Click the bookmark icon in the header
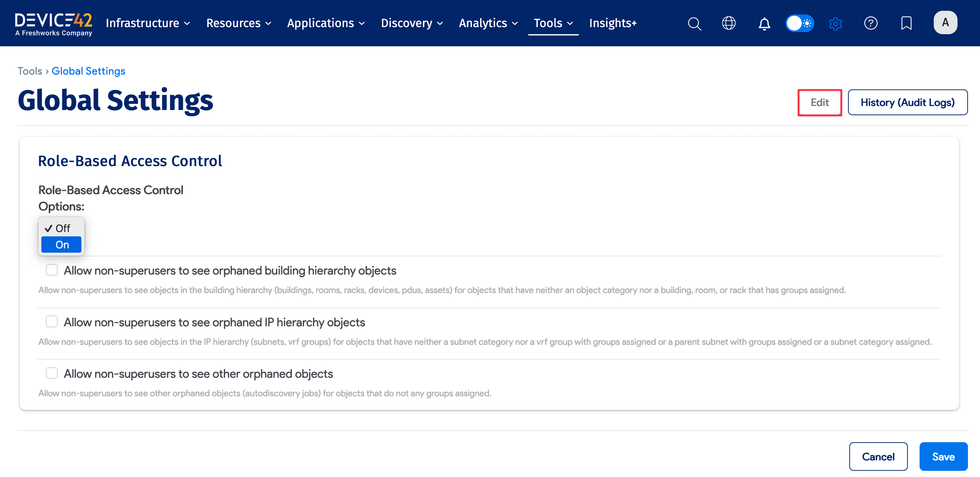Screen dimensions: 980x477 pos(907,23)
